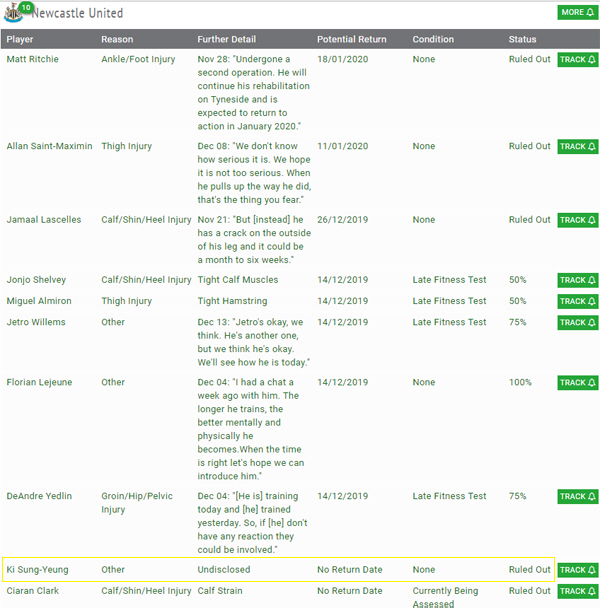The width and height of the screenshot is (600, 608).
Task: Click Matt Ritchie's Ruled Out status
Action: [529, 59]
